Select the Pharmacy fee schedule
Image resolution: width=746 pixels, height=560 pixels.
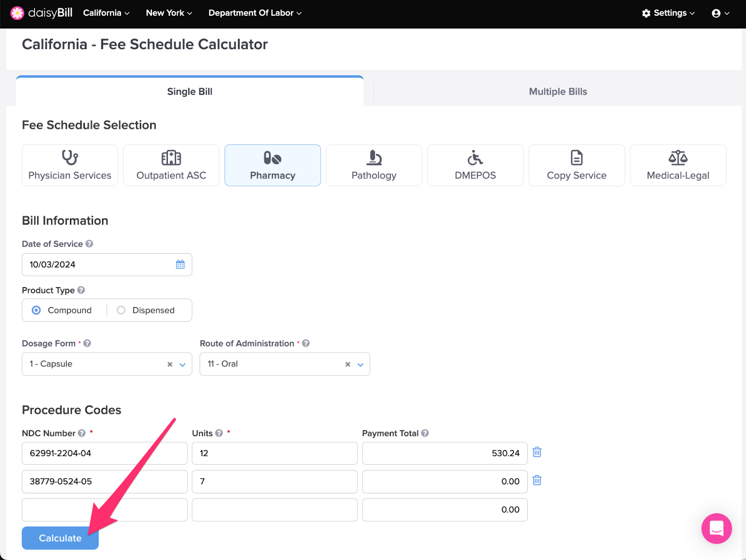[273, 165]
